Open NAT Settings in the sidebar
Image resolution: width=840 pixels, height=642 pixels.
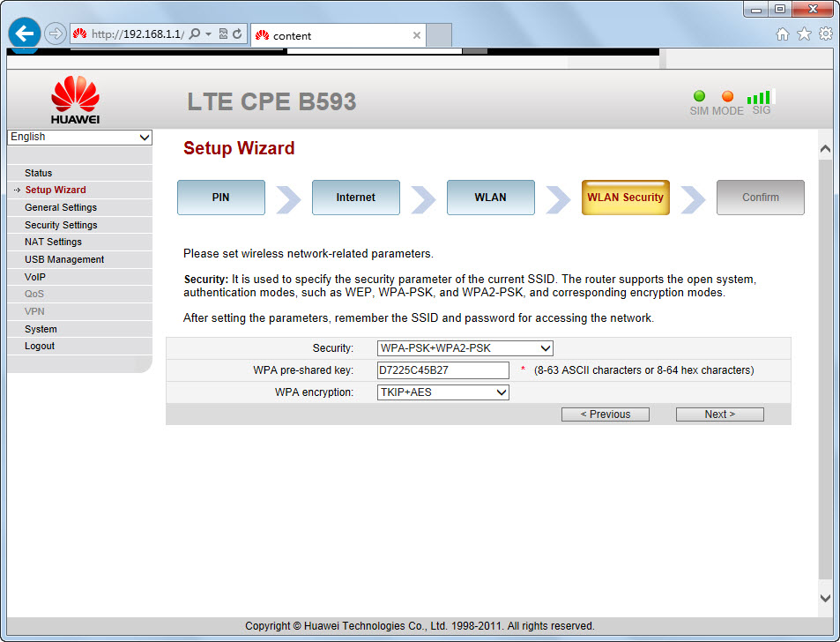pos(53,242)
